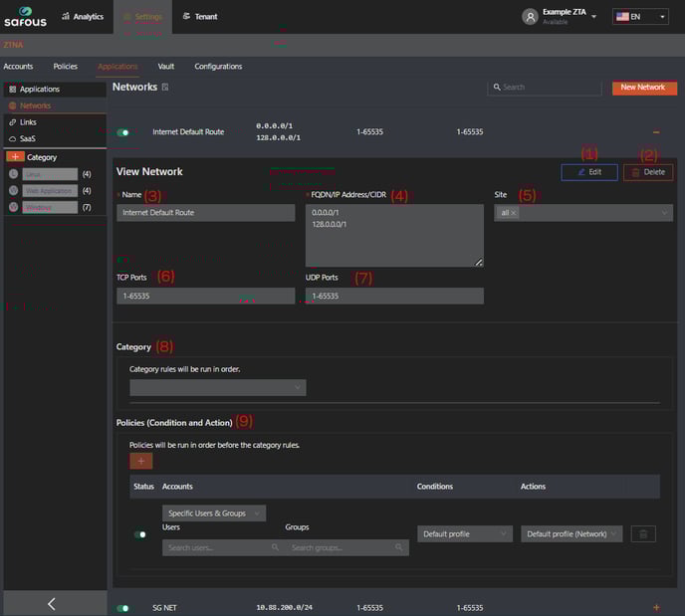Viewport: 685px width, 616px height.
Task: Open SaaS from the sidebar
Action: [x=28, y=138]
